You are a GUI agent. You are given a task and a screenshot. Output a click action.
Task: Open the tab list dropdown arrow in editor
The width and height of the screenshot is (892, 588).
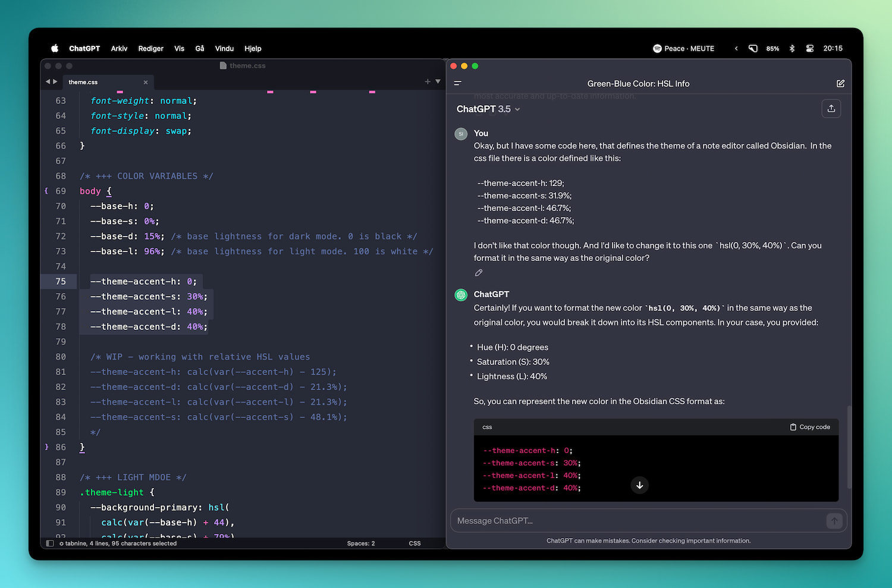[438, 81]
